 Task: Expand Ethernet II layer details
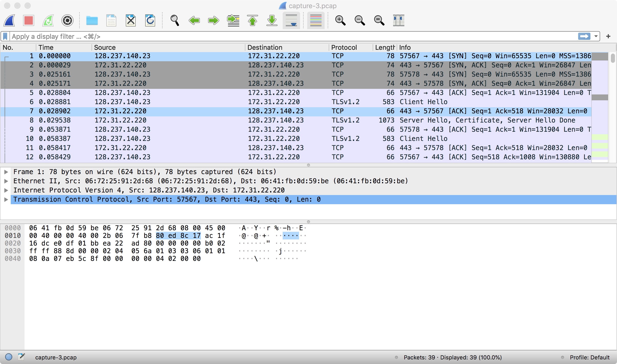click(6, 181)
